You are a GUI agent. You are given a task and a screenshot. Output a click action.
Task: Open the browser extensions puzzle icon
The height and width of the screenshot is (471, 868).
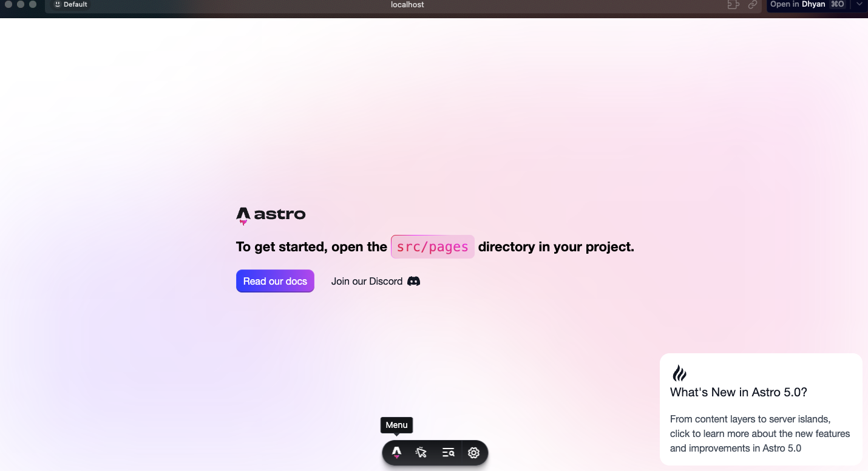click(x=733, y=5)
